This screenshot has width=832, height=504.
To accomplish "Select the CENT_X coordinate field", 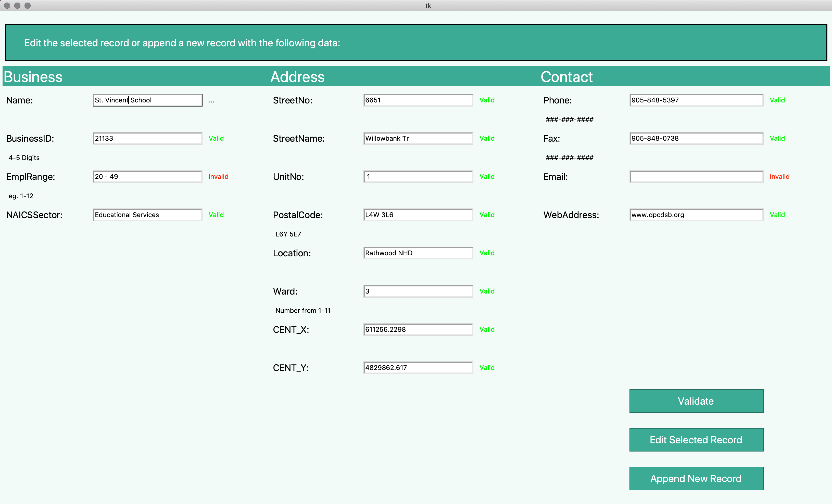I will click(418, 329).
